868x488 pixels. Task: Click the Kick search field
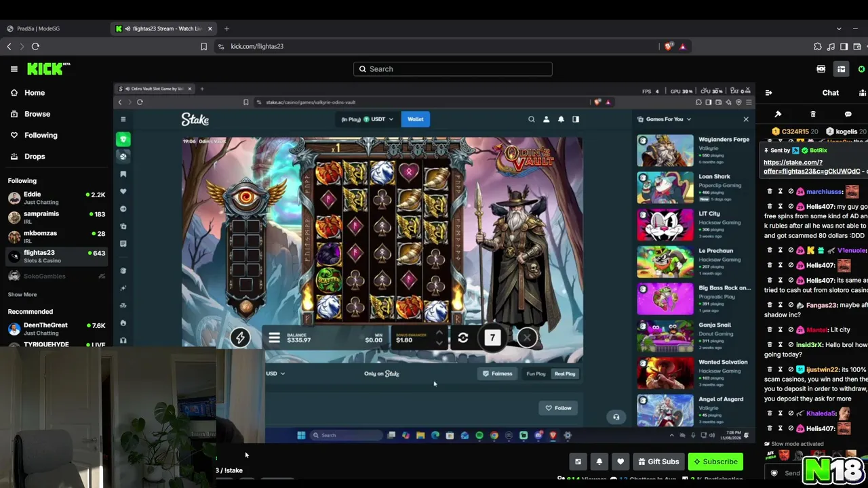[452, 69]
